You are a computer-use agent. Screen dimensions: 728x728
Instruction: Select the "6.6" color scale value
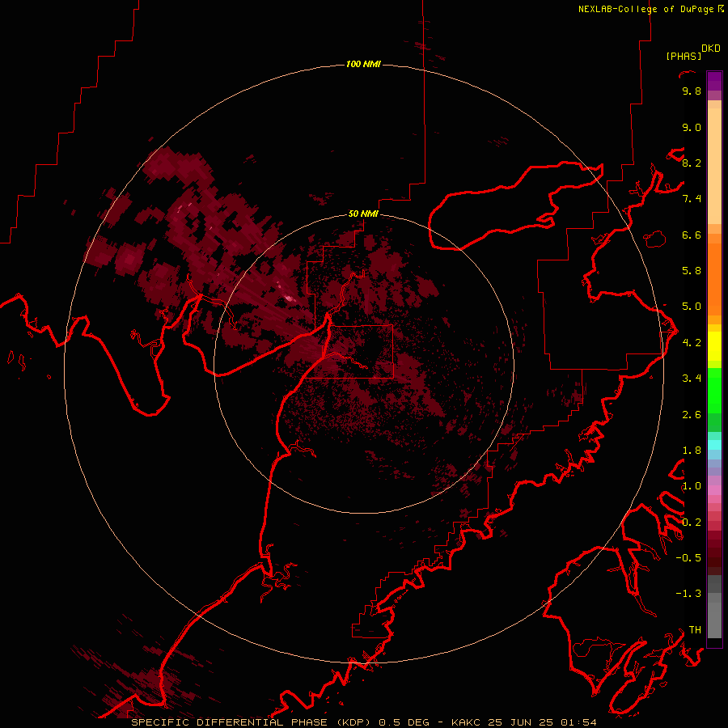pyautogui.click(x=692, y=235)
